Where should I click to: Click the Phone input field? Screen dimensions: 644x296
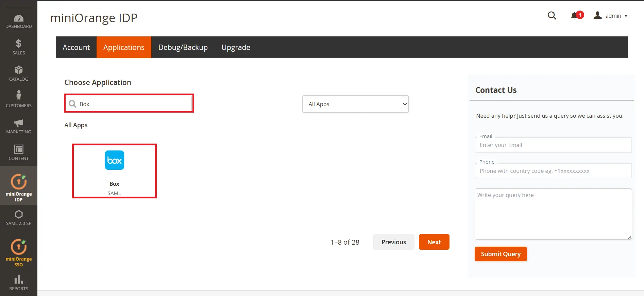(553, 171)
